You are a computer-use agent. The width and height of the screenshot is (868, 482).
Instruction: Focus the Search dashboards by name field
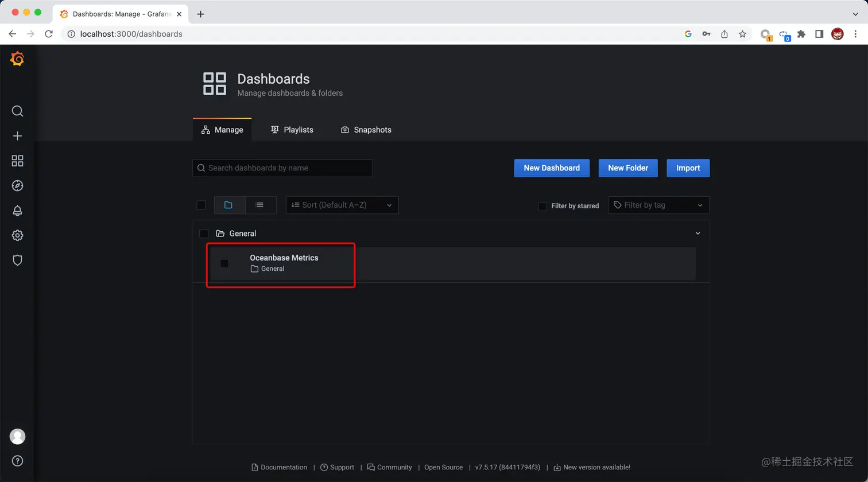tap(282, 168)
